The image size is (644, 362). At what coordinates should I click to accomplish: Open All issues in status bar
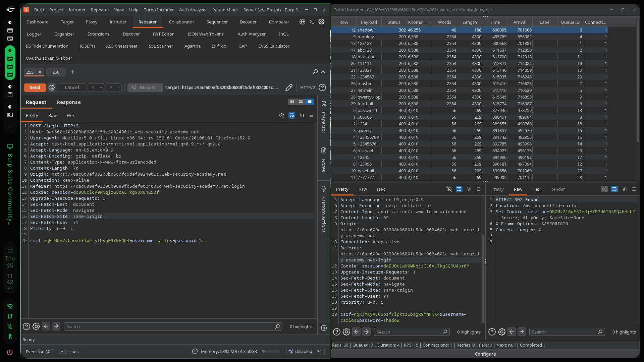[69, 352]
